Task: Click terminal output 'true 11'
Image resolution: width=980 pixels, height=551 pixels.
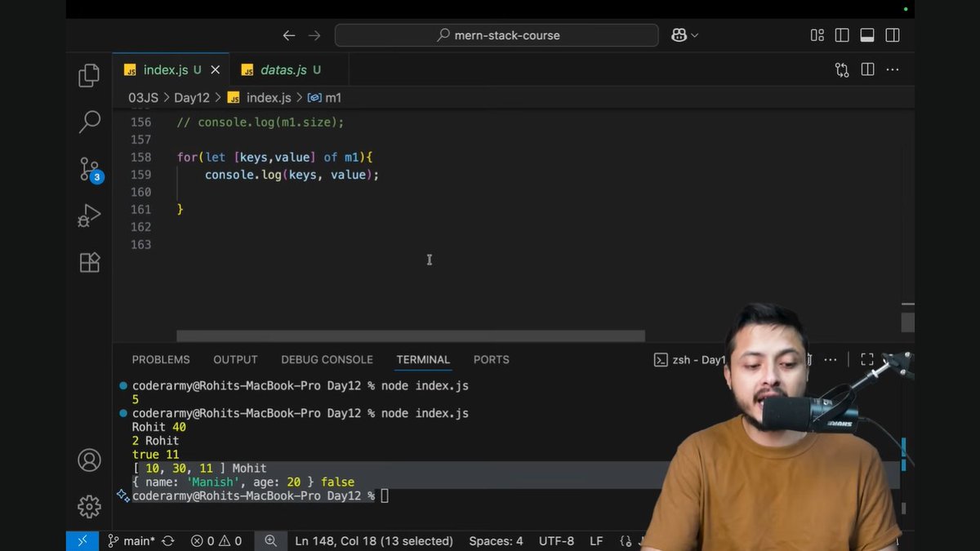Action: tap(155, 455)
